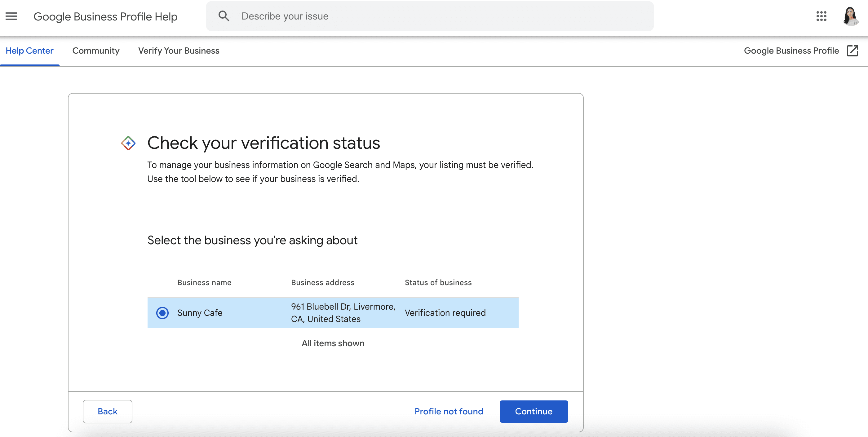Click the Status of business column header
The width and height of the screenshot is (868, 437).
438,282
